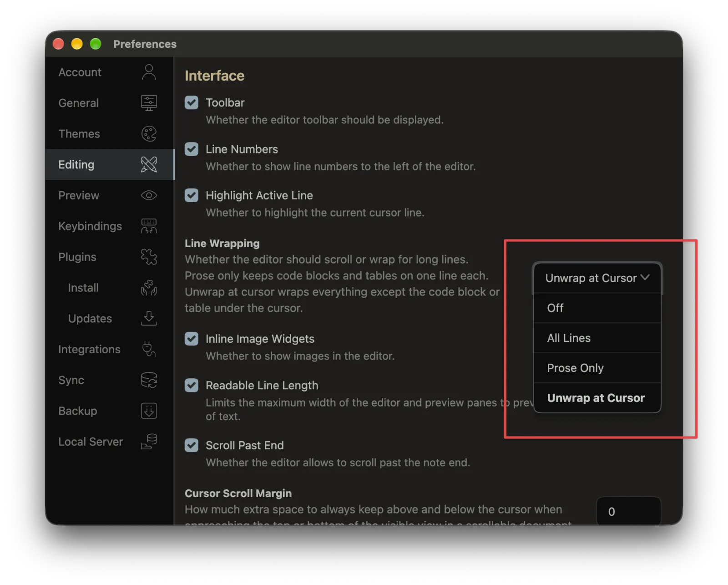Close the Preferences window
Viewport: 728px width, 585px height.
coord(58,44)
